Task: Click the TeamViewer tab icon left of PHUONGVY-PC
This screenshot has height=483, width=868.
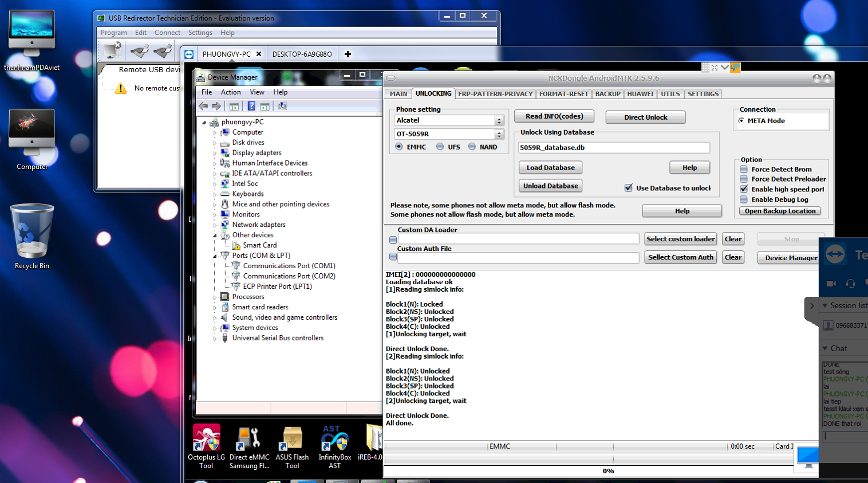Action: [189, 54]
